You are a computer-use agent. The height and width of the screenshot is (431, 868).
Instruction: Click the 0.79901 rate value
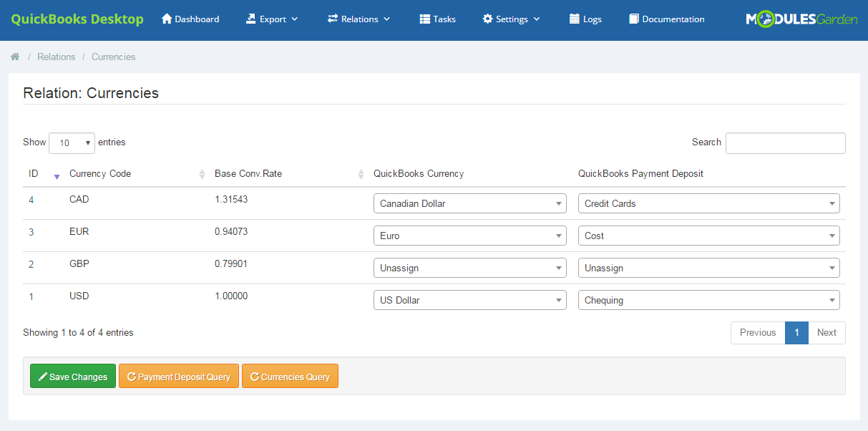pyautogui.click(x=231, y=263)
